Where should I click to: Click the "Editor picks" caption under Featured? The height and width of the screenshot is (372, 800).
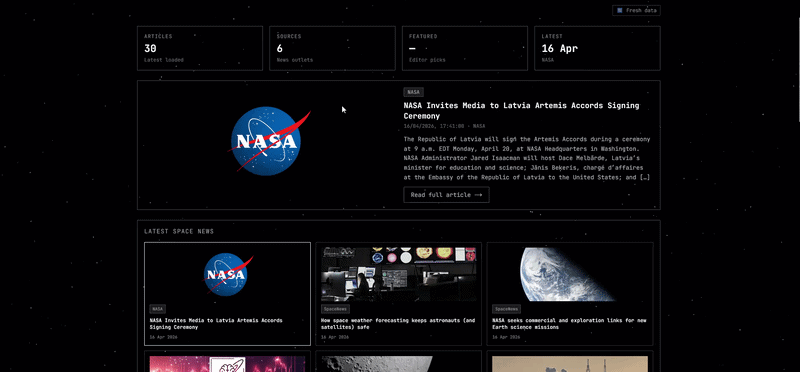(x=427, y=60)
